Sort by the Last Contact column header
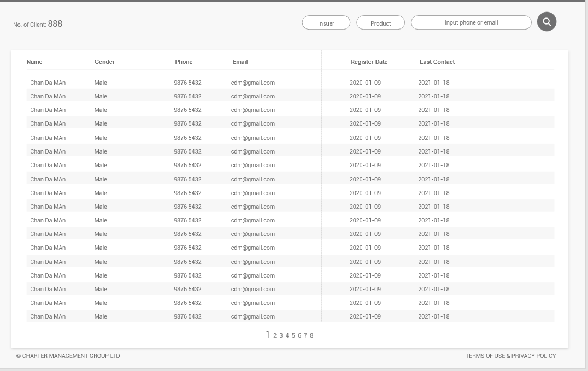 click(x=437, y=62)
